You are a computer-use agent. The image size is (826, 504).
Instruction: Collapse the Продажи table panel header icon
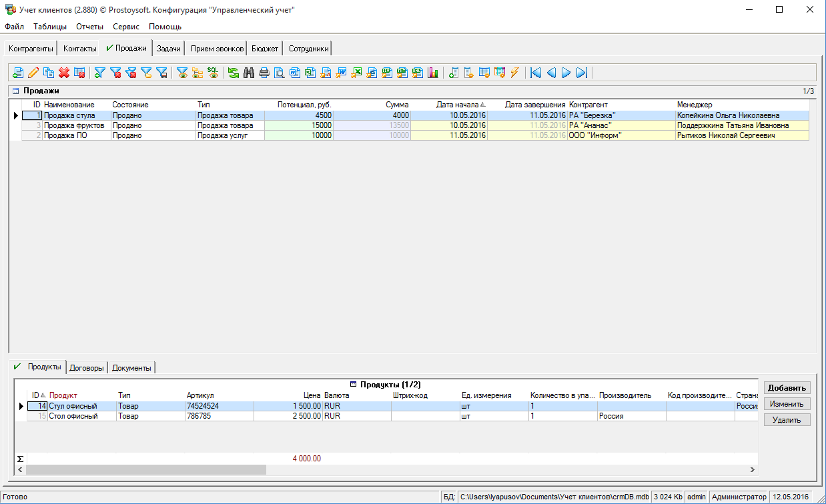point(15,91)
